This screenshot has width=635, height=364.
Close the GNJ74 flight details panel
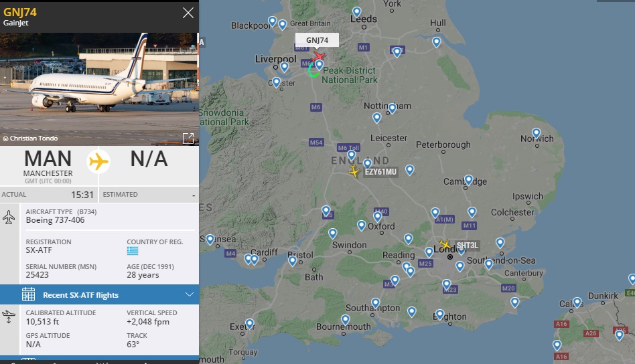tap(188, 13)
